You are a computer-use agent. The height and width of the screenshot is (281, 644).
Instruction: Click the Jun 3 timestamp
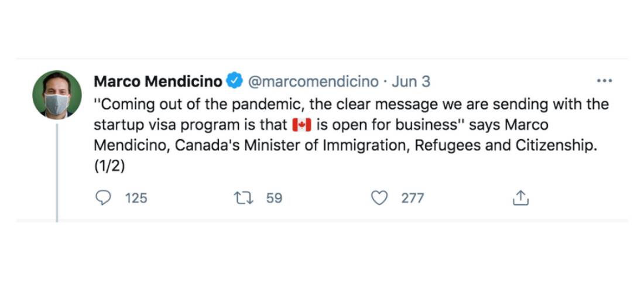pyautogui.click(x=411, y=81)
